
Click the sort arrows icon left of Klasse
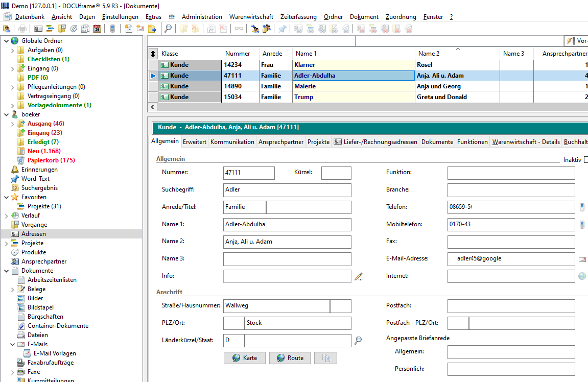click(x=153, y=54)
